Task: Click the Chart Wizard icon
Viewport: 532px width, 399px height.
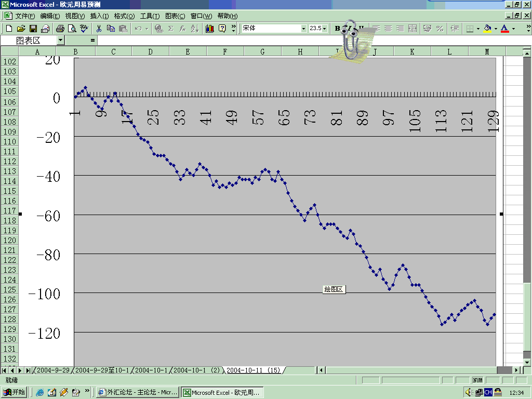Action: point(210,29)
